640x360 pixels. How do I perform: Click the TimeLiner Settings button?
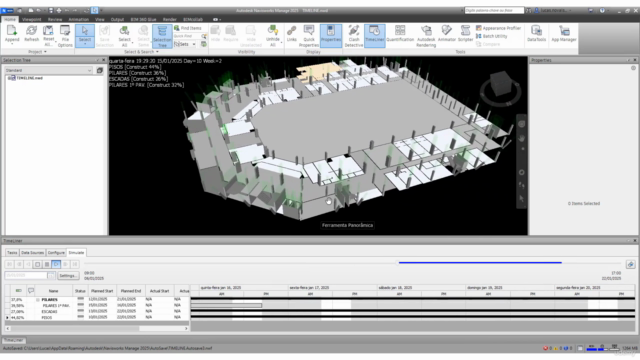(68, 276)
